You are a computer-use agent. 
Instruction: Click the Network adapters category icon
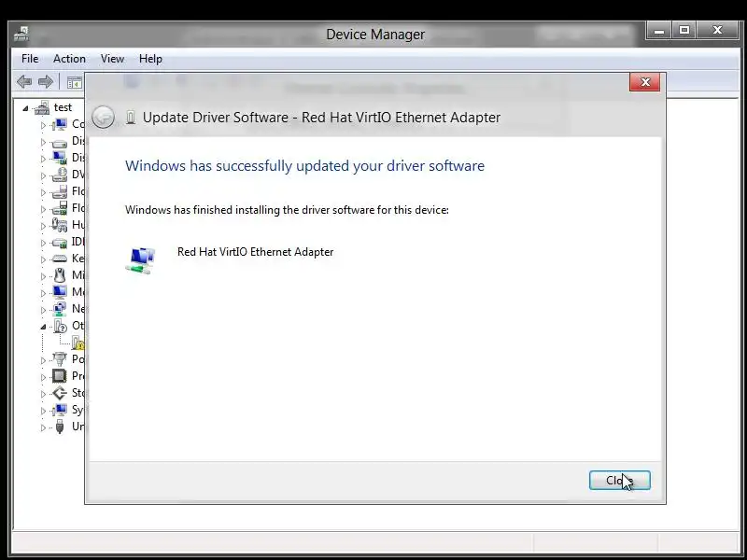tap(60, 309)
